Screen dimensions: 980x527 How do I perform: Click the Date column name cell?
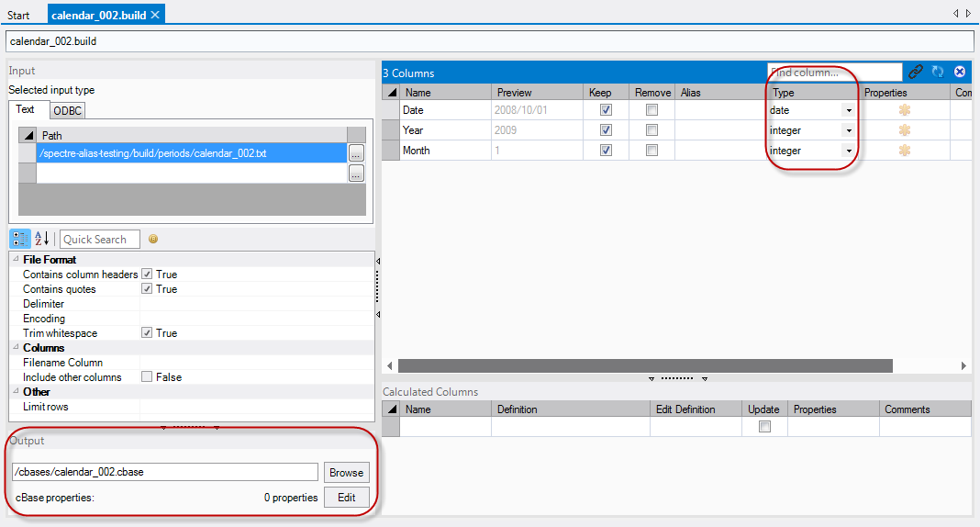pos(446,110)
